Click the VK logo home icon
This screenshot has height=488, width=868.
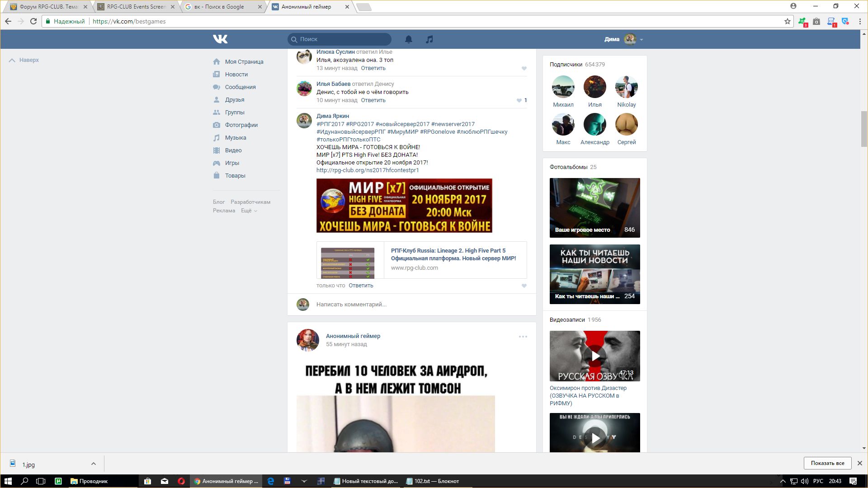pyautogui.click(x=220, y=39)
